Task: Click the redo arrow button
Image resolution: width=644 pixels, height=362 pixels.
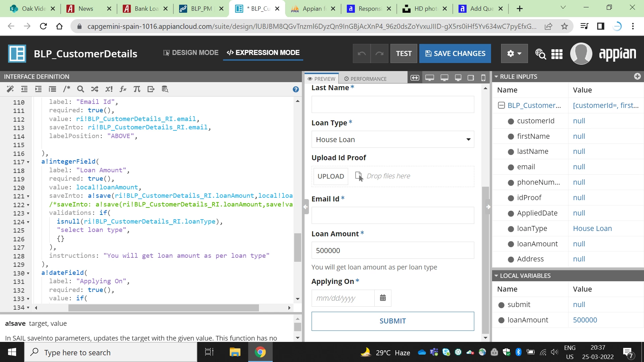Action: coord(379,53)
